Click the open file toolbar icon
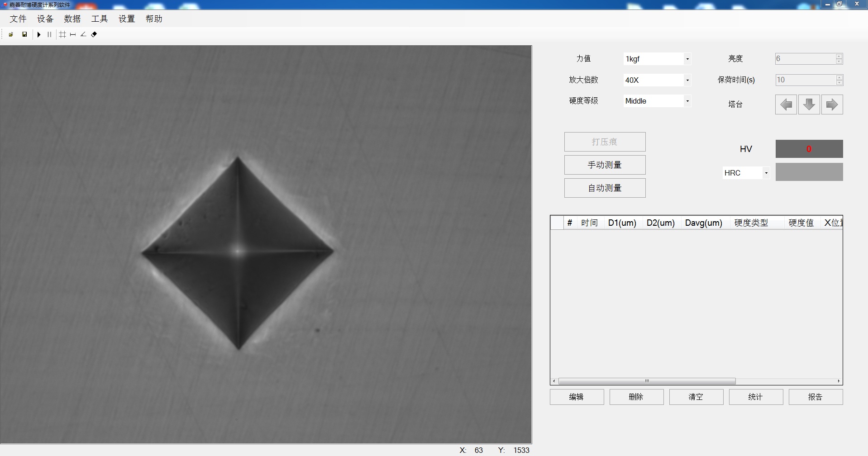 (11, 34)
